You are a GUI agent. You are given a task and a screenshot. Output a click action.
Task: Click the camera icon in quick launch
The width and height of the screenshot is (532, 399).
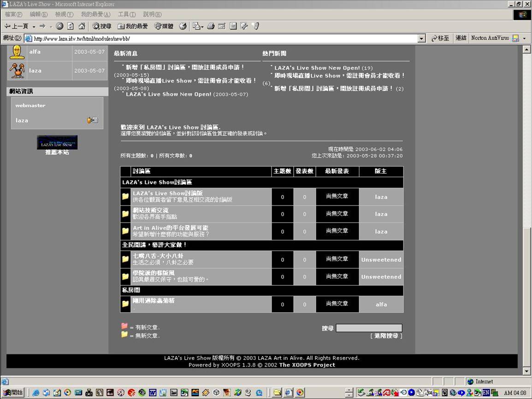click(x=89, y=393)
